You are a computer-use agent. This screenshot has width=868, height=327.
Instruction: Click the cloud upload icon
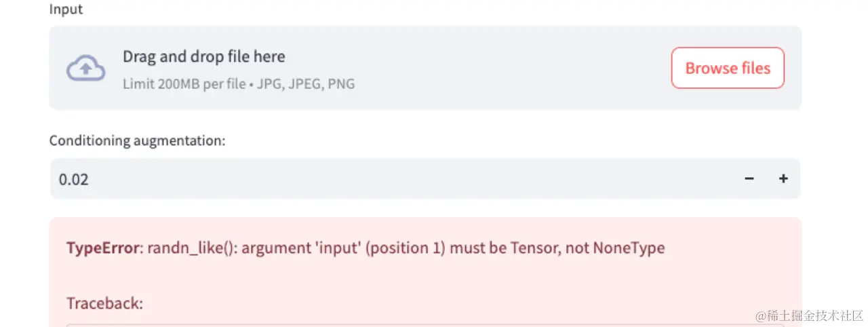(85, 69)
